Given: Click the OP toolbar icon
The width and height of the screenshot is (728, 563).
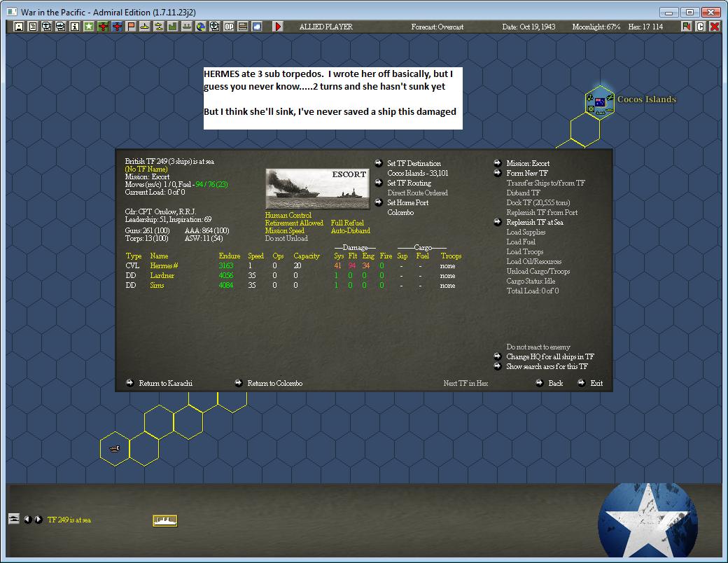Looking at the screenshot, I should tap(229, 27).
